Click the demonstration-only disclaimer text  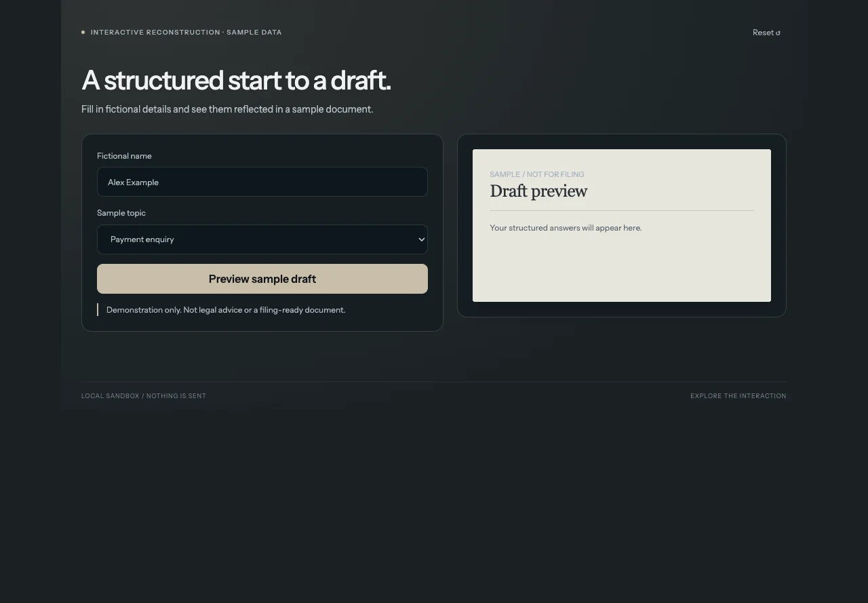(226, 310)
